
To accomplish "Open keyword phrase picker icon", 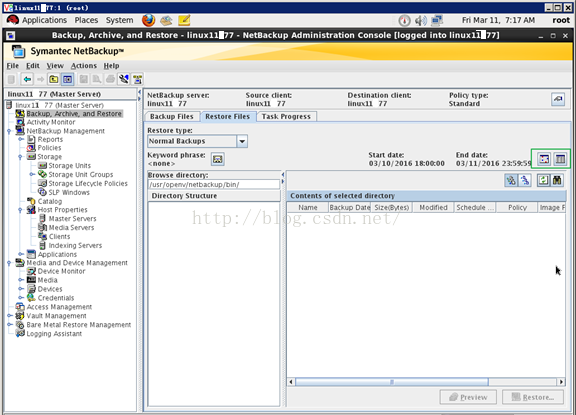I will pyautogui.click(x=217, y=159).
